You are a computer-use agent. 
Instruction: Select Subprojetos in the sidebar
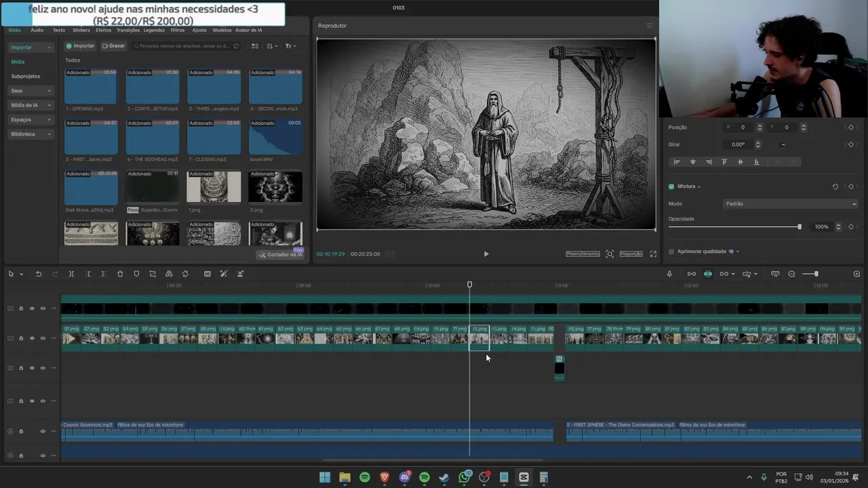tap(26, 77)
